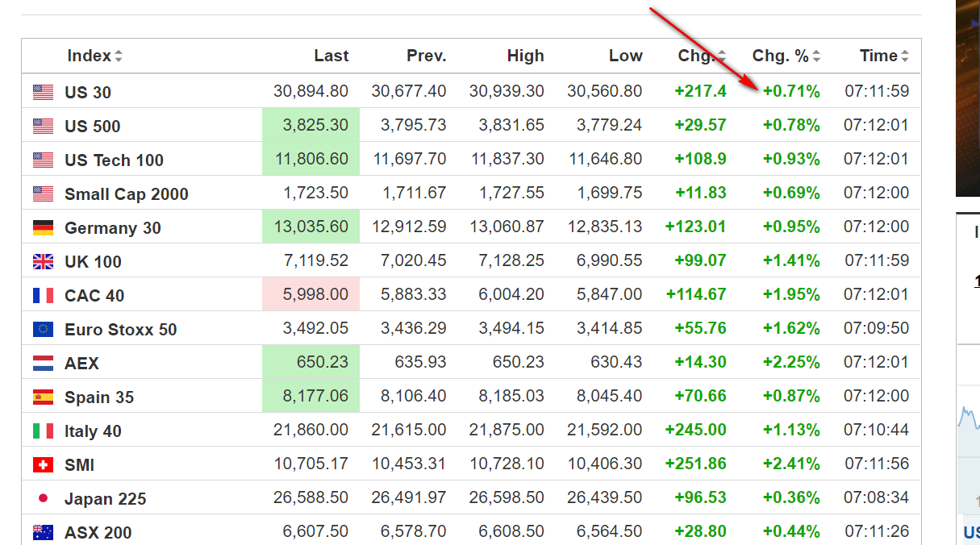Select the US 30 last value 30,894.80
The image size is (980, 545).
pyautogui.click(x=311, y=91)
